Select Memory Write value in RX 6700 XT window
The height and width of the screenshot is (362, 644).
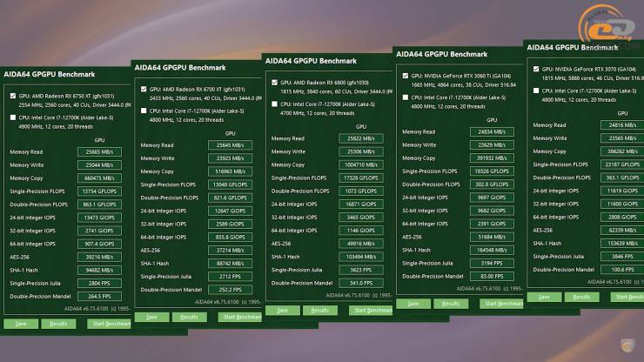[230, 158]
